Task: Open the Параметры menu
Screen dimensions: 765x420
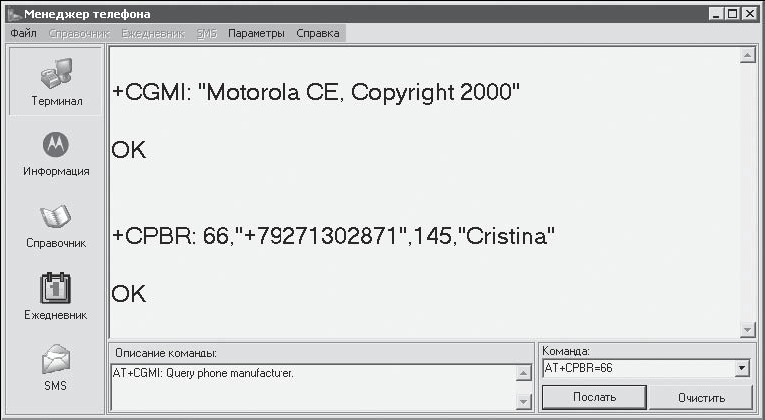Action: pyautogui.click(x=256, y=33)
